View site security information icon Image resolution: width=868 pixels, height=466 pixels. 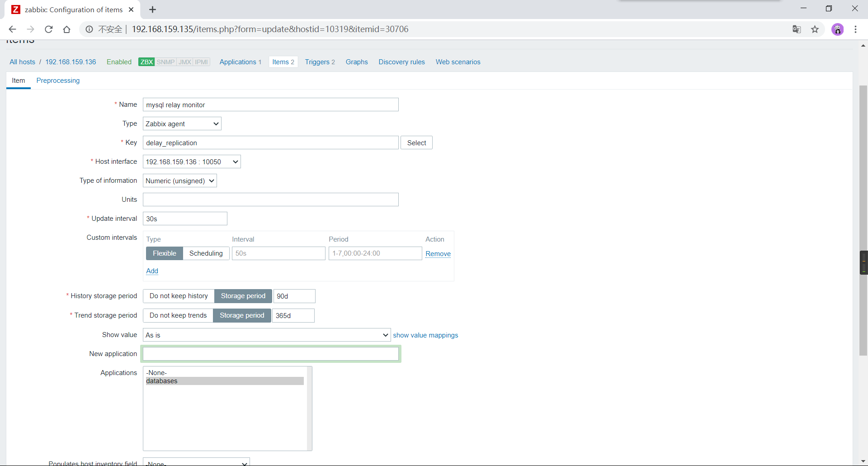[90, 29]
